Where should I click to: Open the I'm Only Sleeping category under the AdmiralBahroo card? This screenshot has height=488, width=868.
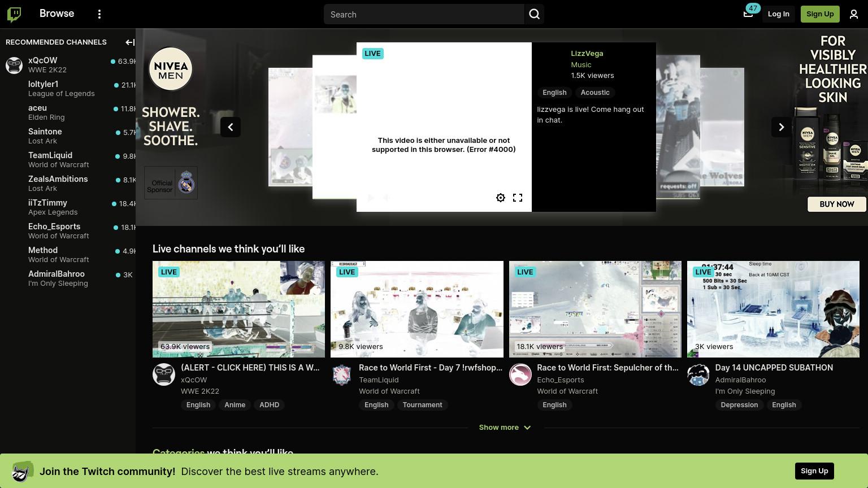click(x=745, y=391)
